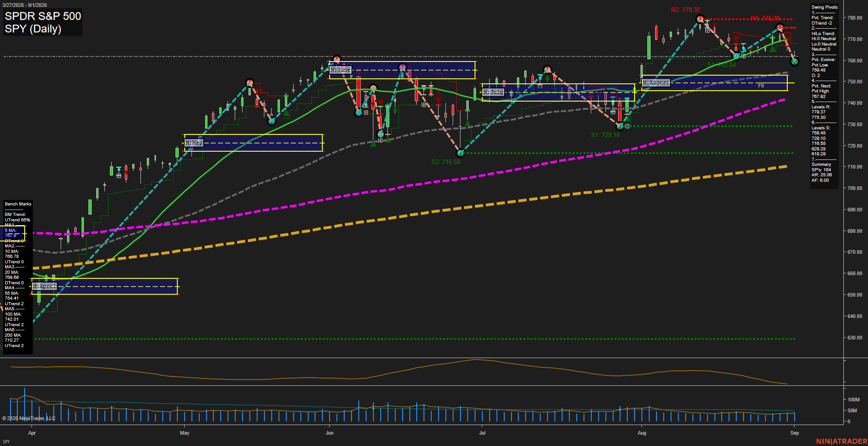This screenshot has width=868, height=446.
Task: Click the latest pivot low circle at 759.48
Action: (795, 62)
